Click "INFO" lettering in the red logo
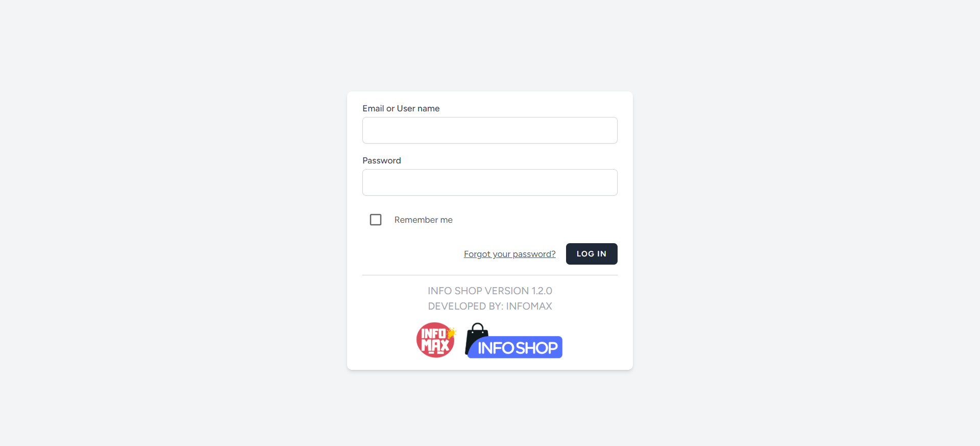The image size is (980, 446). (433, 334)
